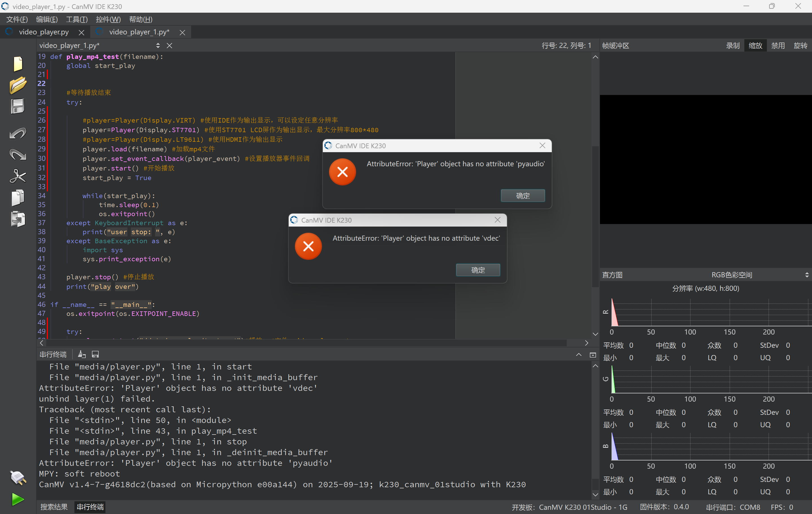The width and height of the screenshot is (812, 514).
Task: Click the editor scroll up arrow
Action: coord(595,57)
